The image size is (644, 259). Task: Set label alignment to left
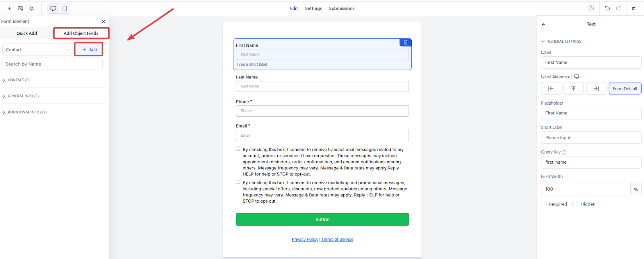pos(551,88)
